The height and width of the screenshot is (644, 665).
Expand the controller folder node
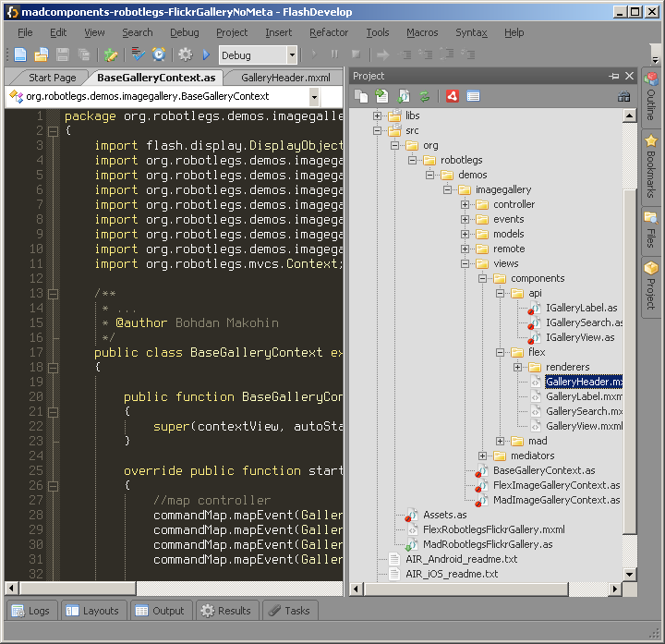[465, 205]
